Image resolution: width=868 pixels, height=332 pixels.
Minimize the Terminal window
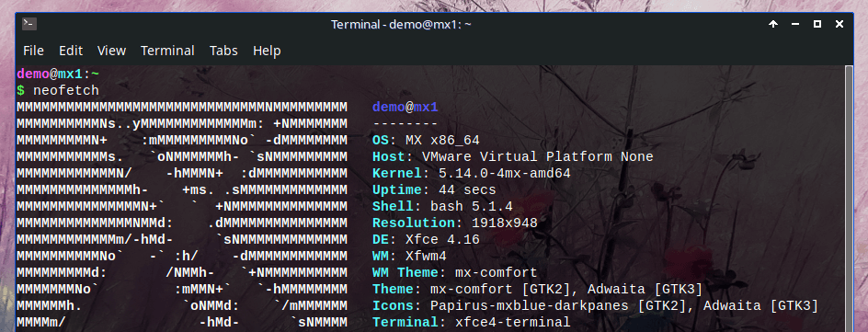coord(795,24)
